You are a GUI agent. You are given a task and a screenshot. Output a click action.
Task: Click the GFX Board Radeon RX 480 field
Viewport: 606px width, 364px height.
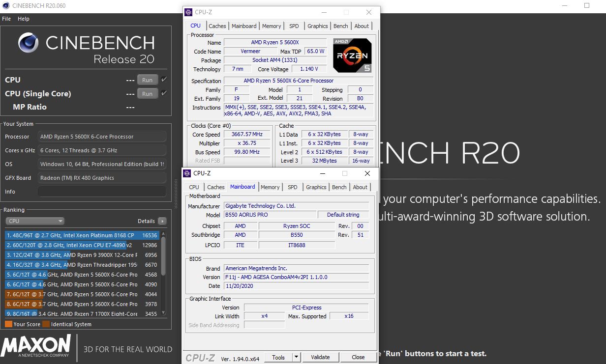[x=102, y=178]
